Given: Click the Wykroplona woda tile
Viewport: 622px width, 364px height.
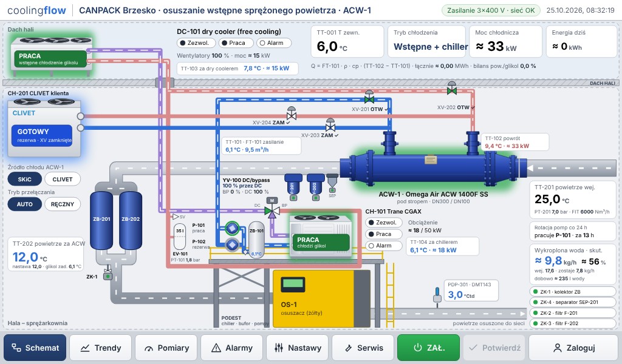Looking at the screenshot, I should (x=572, y=264).
